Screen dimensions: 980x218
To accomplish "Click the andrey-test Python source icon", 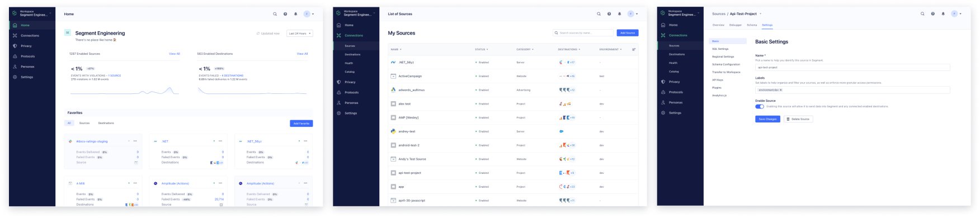I will (x=393, y=131).
